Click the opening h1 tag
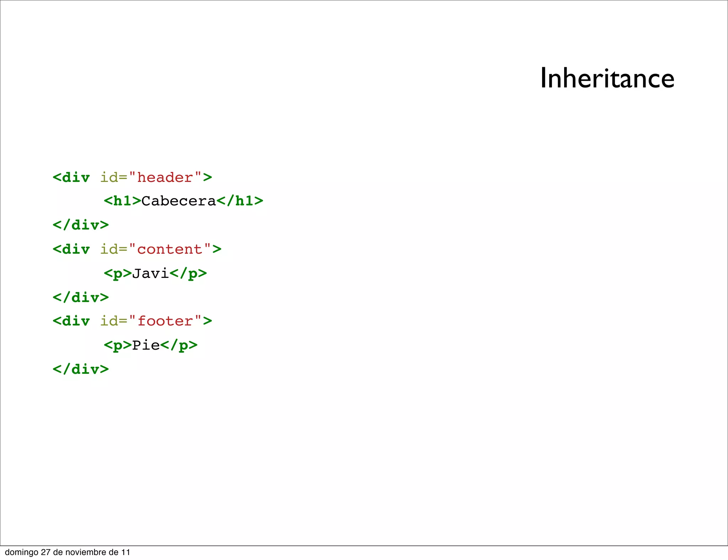The width and height of the screenshot is (728, 560). pyautogui.click(x=122, y=201)
